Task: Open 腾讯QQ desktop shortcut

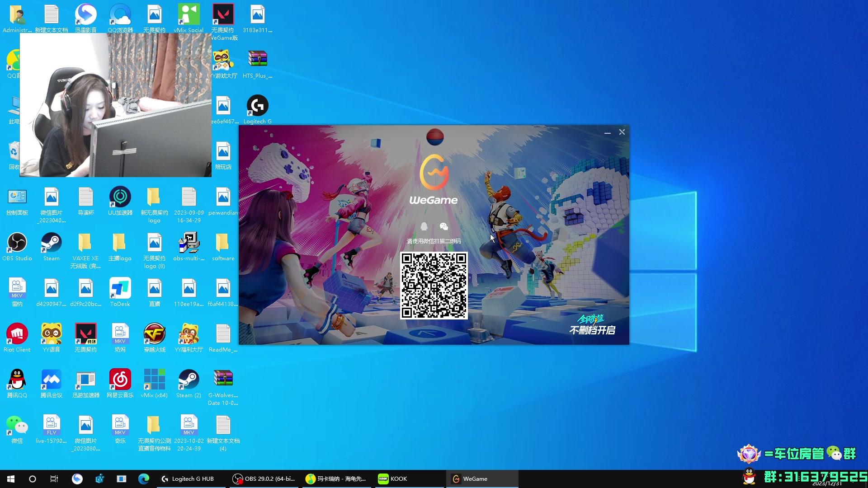Action: 17,384
